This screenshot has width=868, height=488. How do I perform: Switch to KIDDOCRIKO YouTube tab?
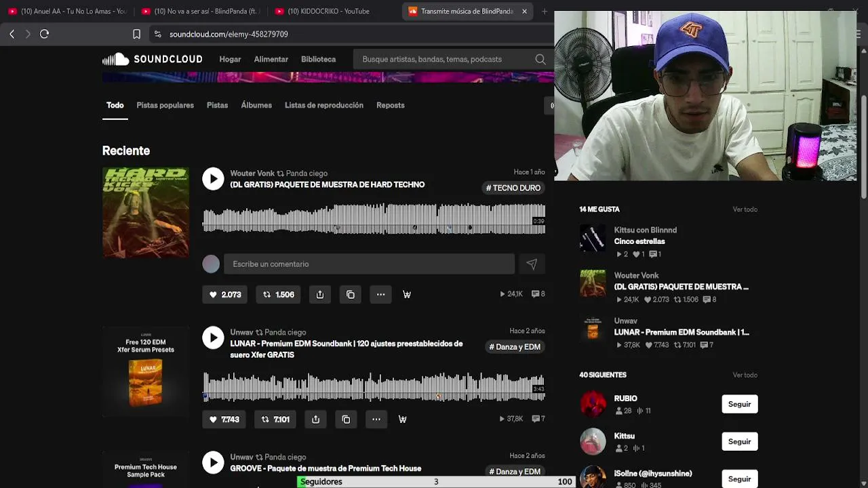point(329,11)
